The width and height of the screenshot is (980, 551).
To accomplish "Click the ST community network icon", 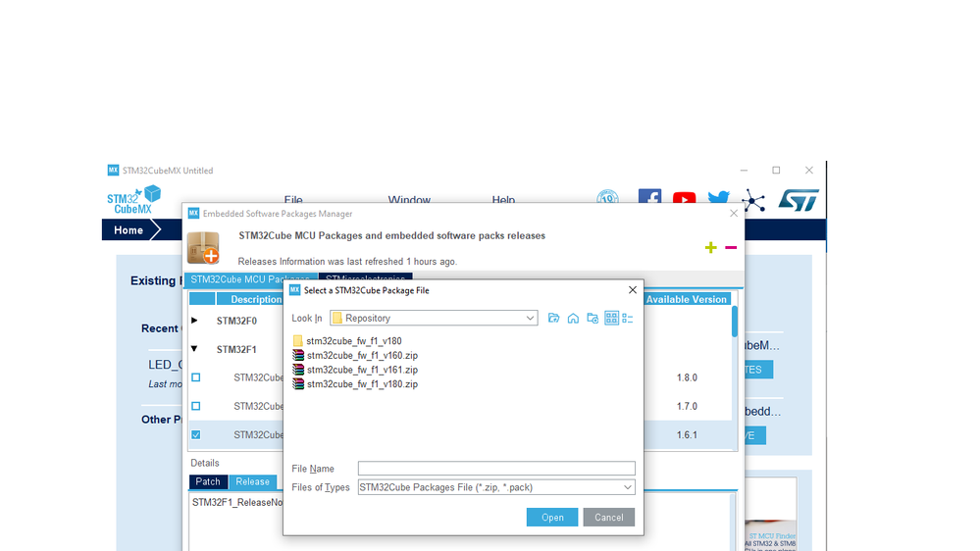I will tap(753, 201).
